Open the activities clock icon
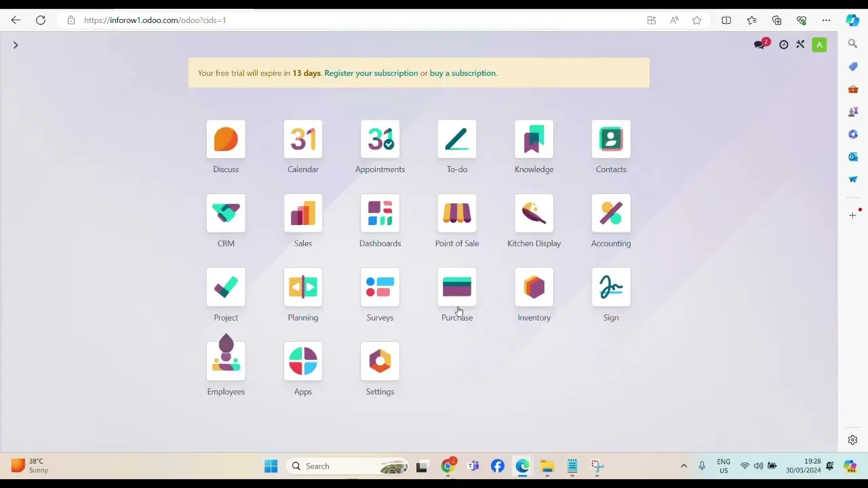The height and width of the screenshot is (488, 868). click(x=784, y=45)
